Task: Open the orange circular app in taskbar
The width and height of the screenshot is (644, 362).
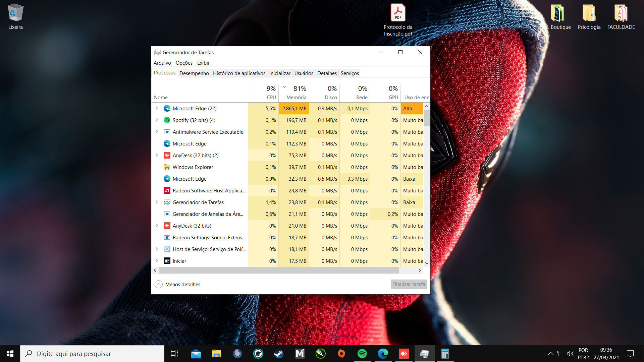Action: pyautogui.click(x=341, y=354)
